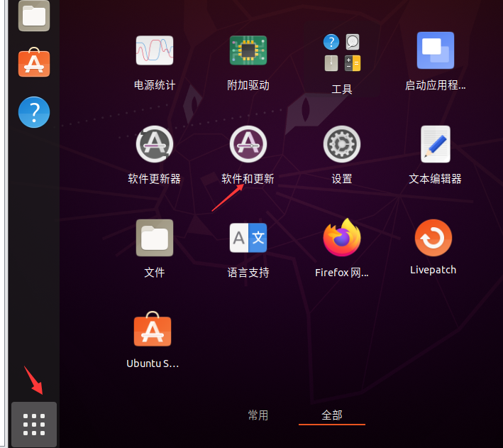The width and height of the screenshot is (503, 448).
Task: Launch Software Updater (软件更新器)
Action: (x=154, y=144)
